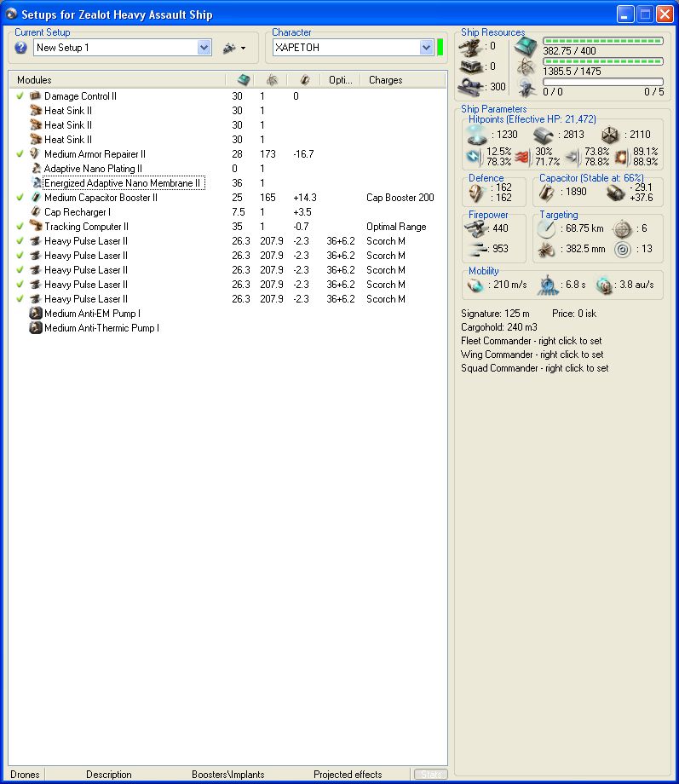Click the max velocity icon
The height and width of the screenshot is (784, 679).
[475, 285]
